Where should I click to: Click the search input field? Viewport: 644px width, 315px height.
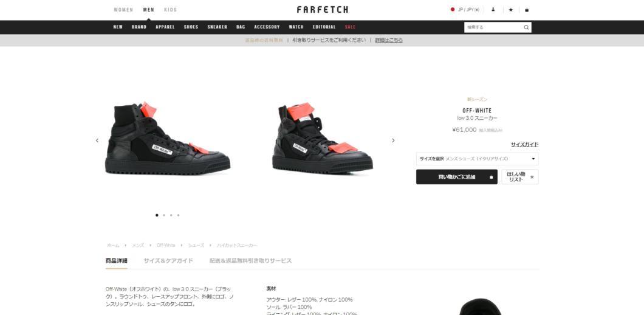pyautogui.click(x=493, y=27)
